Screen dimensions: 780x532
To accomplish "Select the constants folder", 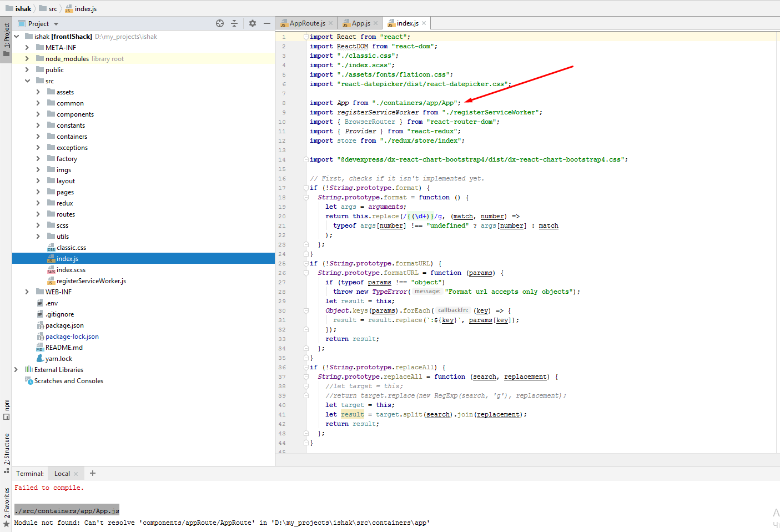I will 71,126.
